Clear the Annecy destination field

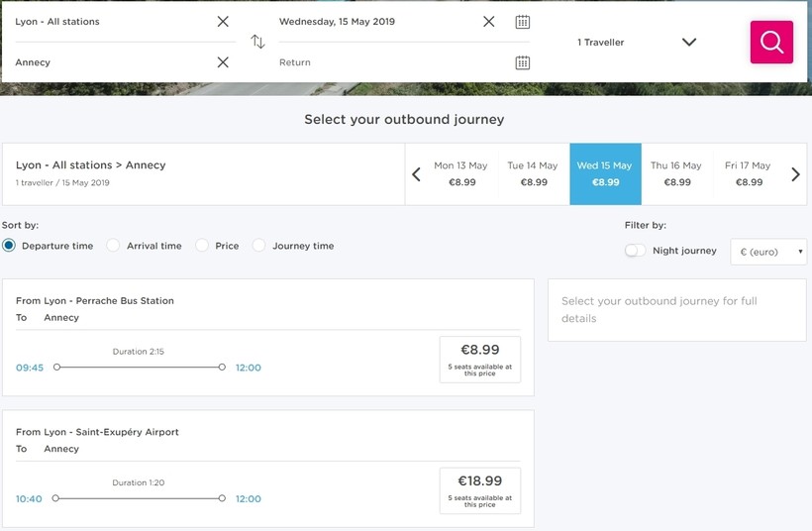tap(223, 62)
